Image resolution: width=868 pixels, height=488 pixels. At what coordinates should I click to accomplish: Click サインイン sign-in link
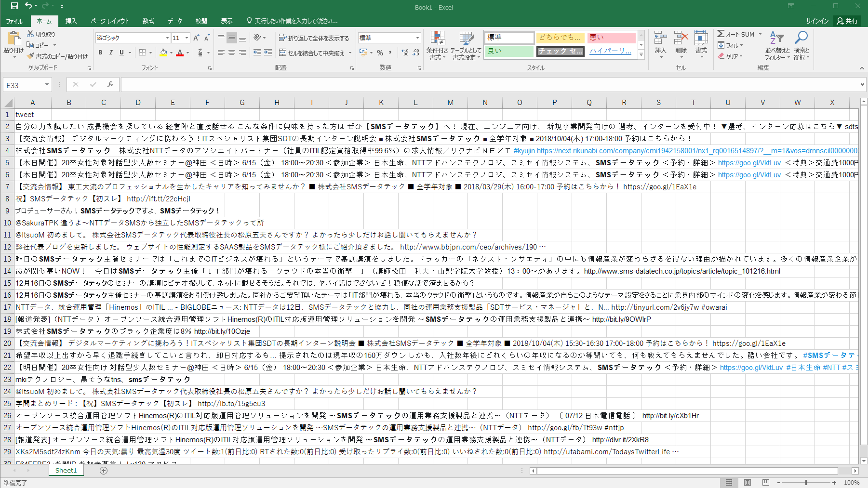pyautogui.click(x=817, y=21)
